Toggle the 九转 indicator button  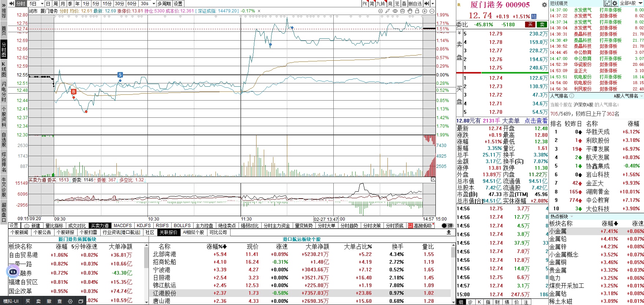(381, 4)
